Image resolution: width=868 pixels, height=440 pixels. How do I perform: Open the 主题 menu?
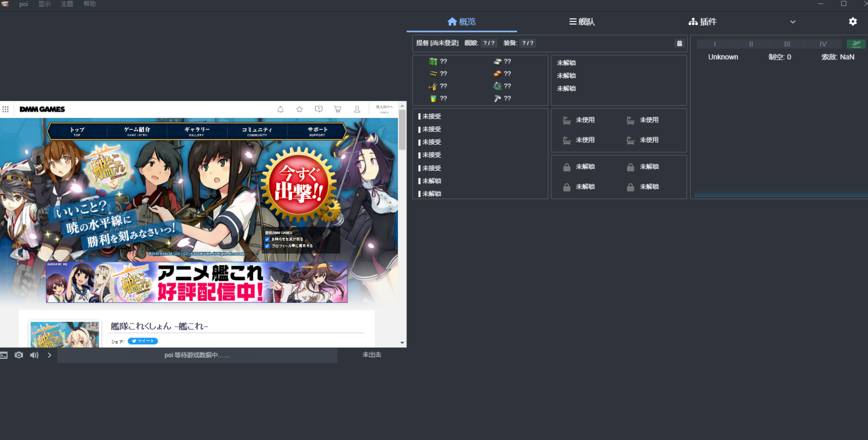pyautogui.click(x=67, y=4)
